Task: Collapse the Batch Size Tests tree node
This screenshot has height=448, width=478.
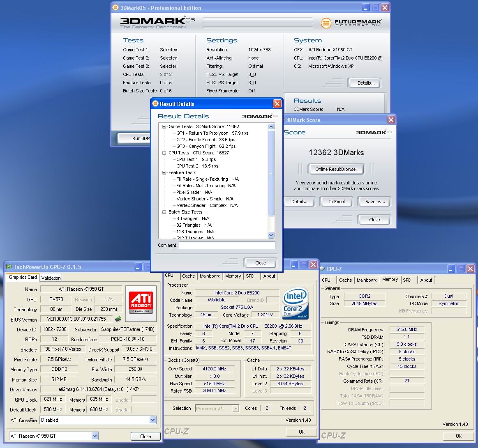Action: [x=164, y=212]
